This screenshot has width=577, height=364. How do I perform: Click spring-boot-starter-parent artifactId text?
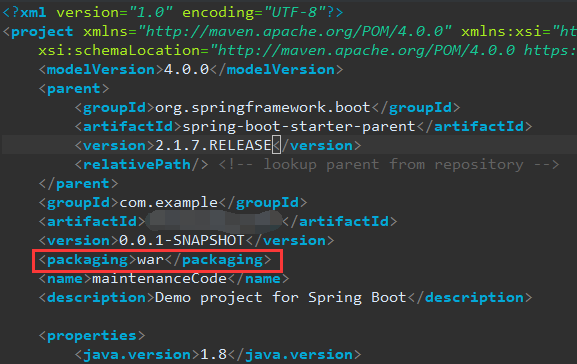(x=299, y=127)
